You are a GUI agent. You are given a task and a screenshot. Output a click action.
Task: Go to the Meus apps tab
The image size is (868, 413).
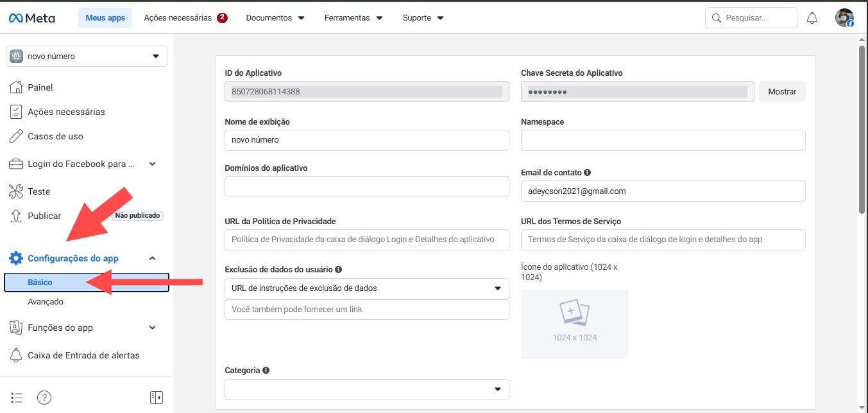click(x=105, y=18)
